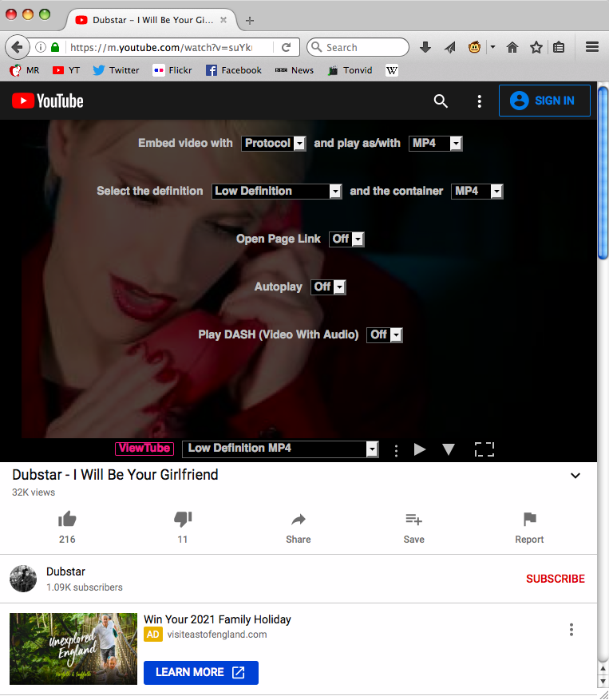Show bookmarks list icon

(559, 47)
